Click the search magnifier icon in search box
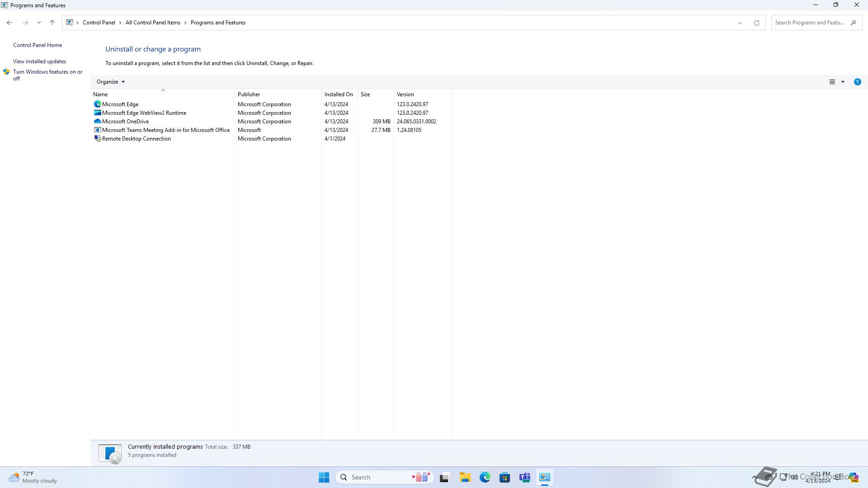The height and width of the screenshot is (488, 868). click(853, 23)
